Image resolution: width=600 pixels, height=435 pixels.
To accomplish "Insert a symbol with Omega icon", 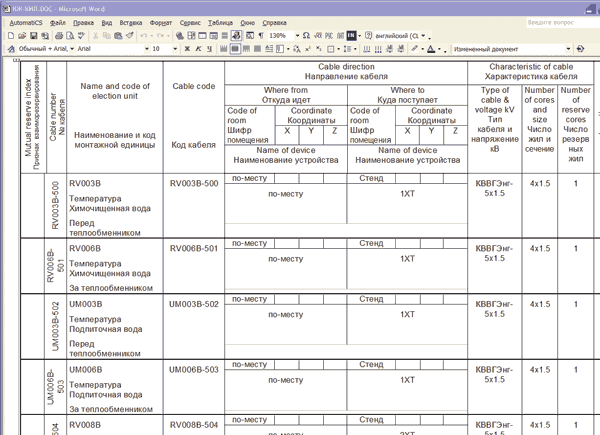I will tap(306, 36).
